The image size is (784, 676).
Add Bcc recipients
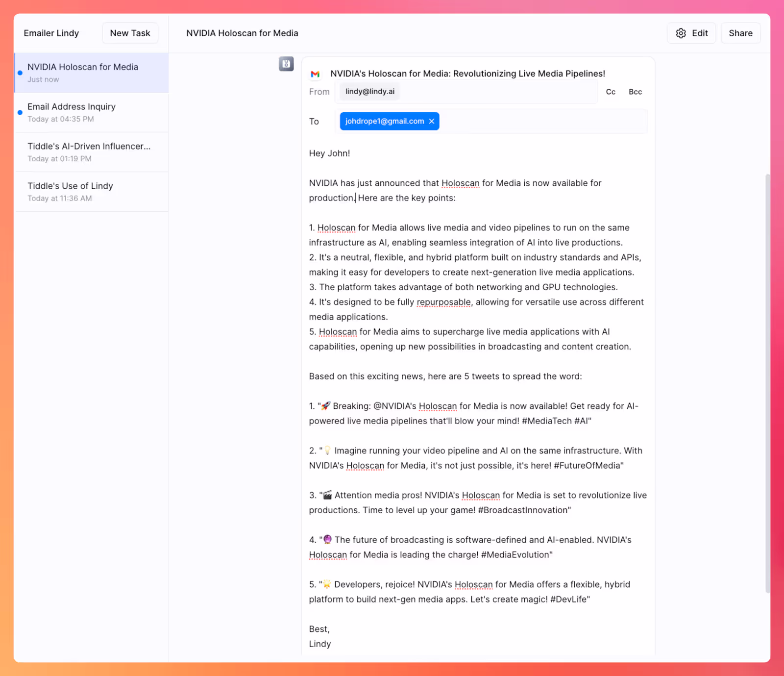click(x=635, y=92)
